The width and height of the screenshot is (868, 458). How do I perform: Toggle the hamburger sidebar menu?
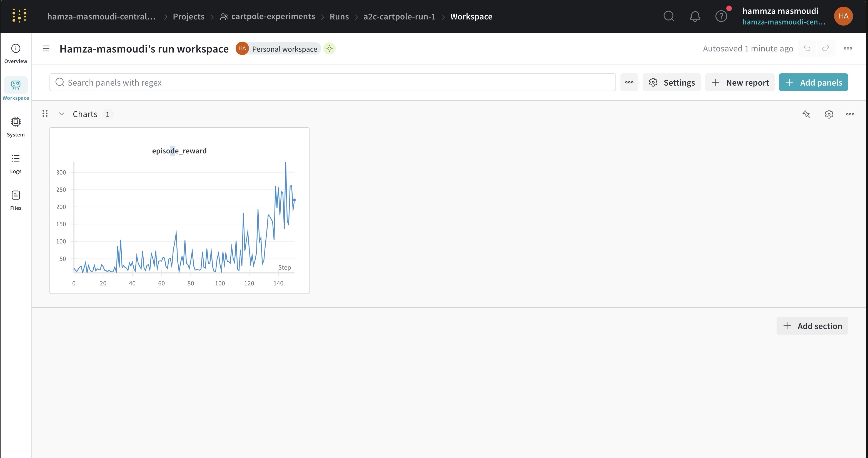[x=46, y=49]
